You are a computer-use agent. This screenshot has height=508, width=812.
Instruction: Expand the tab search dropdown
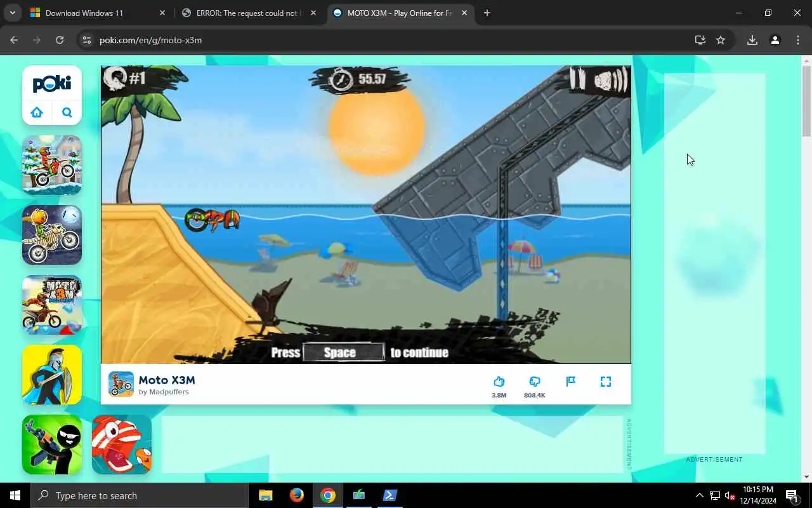(12, 13)
